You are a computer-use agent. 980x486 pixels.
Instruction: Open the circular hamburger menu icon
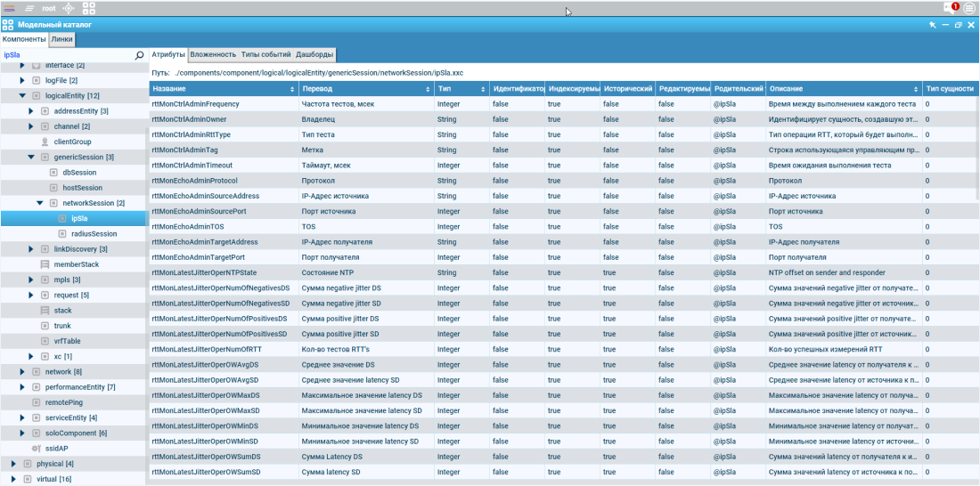pyautogui.click(x=969, y=8)
